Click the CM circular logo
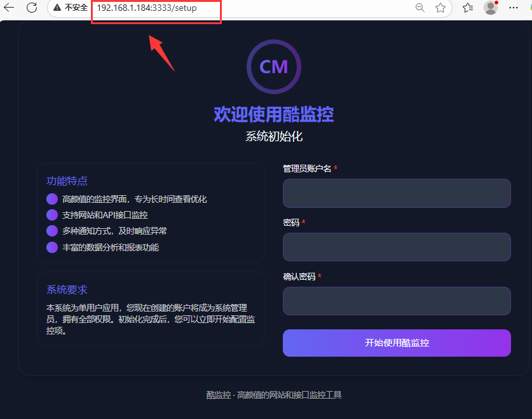This screenshot has width=532, height=419. pos(274,67)
